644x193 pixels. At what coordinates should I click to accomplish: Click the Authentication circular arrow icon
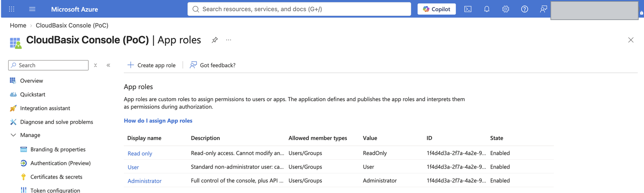24,163
